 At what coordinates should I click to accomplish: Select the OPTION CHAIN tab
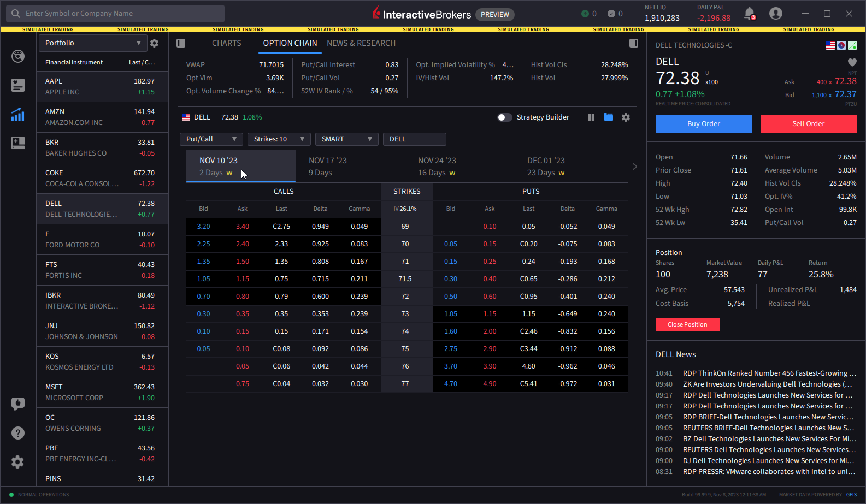click(x=290, y=43)
